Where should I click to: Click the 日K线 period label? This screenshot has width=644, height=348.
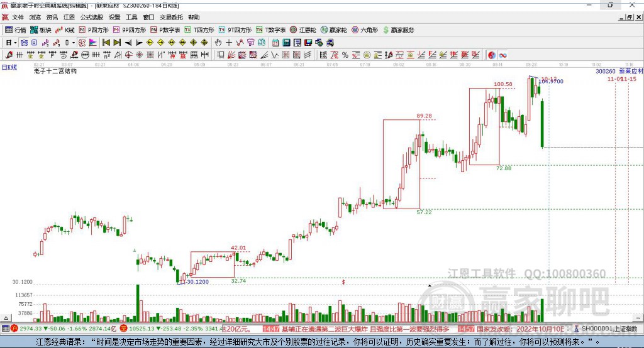point(9,67)
